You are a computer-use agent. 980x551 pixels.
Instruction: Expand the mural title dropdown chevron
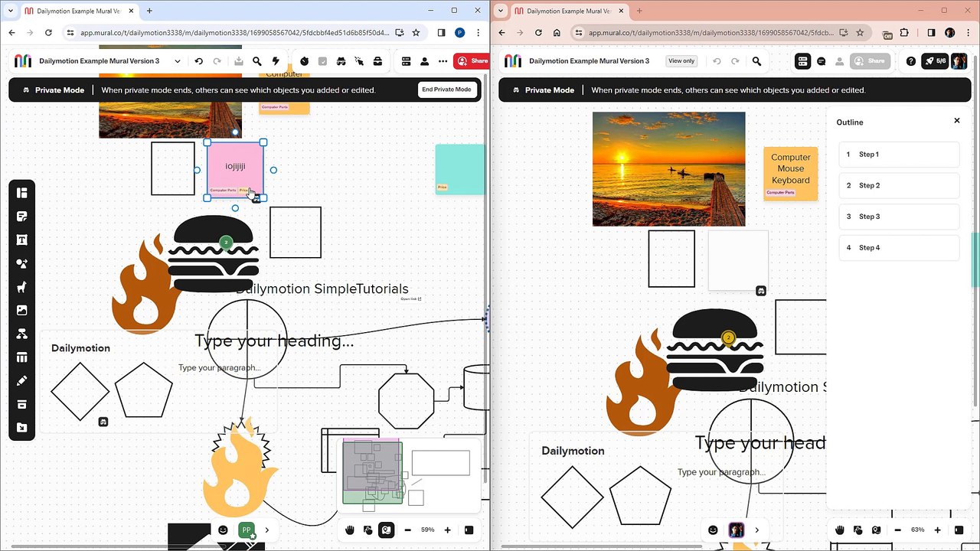(178, 61)
